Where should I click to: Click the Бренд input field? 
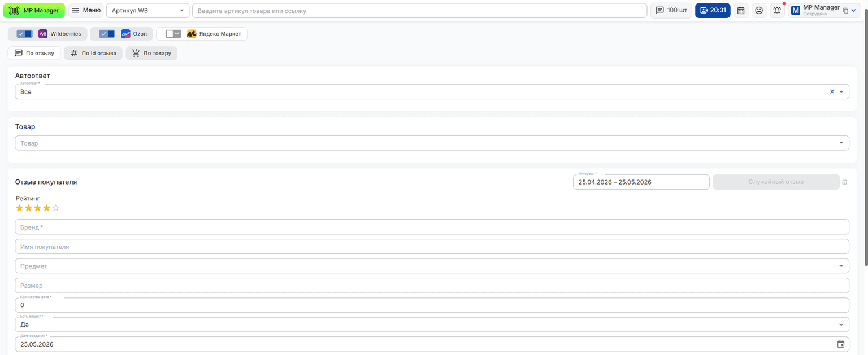pos(432,227)
